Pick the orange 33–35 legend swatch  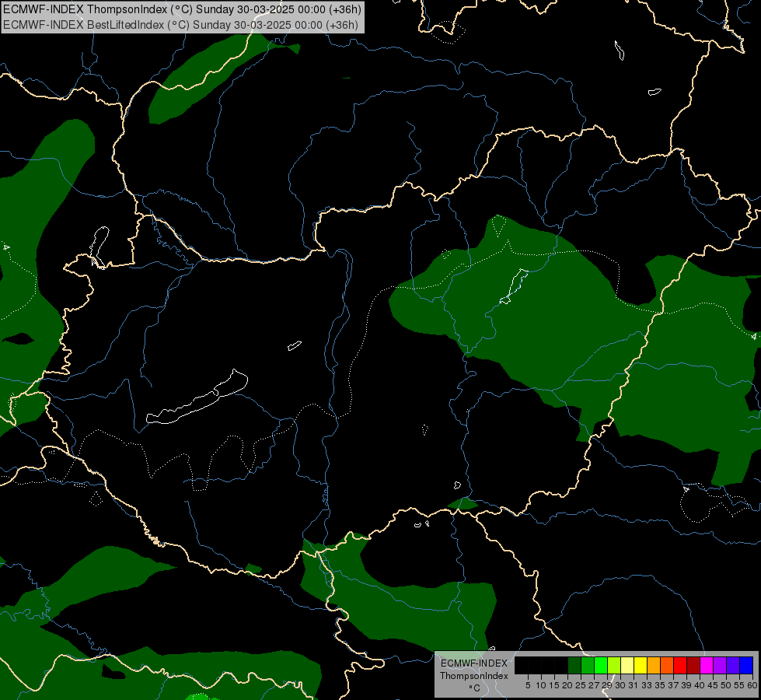[x=654, y=665]
